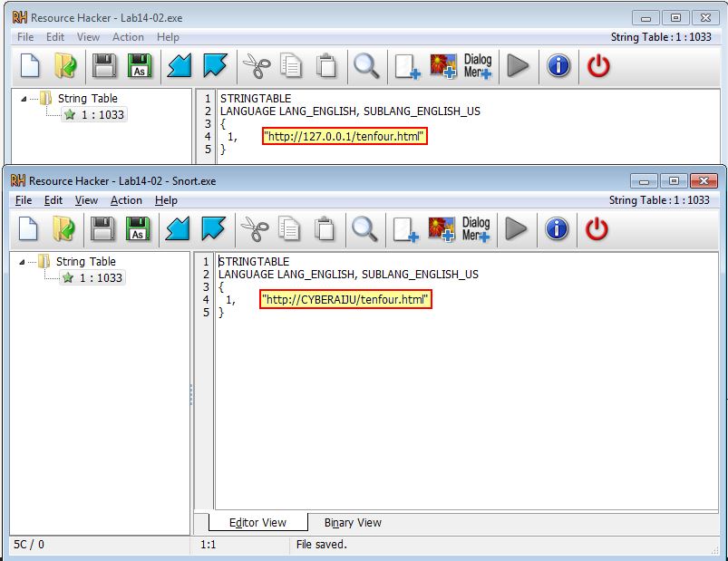Open file icon in Snort.exe window
This screenshot has height=561, width=728.
tap(63, 229)
